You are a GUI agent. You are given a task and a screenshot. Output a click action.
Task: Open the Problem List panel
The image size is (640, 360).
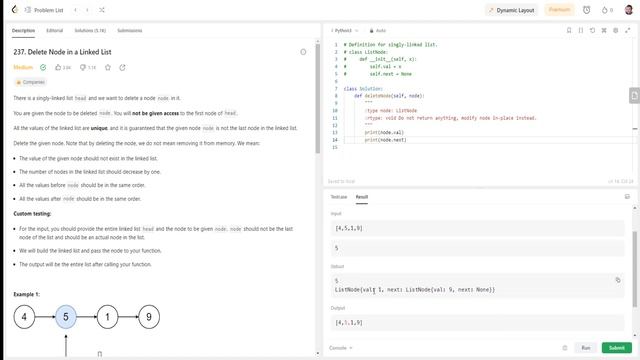(x=44, y=10)
